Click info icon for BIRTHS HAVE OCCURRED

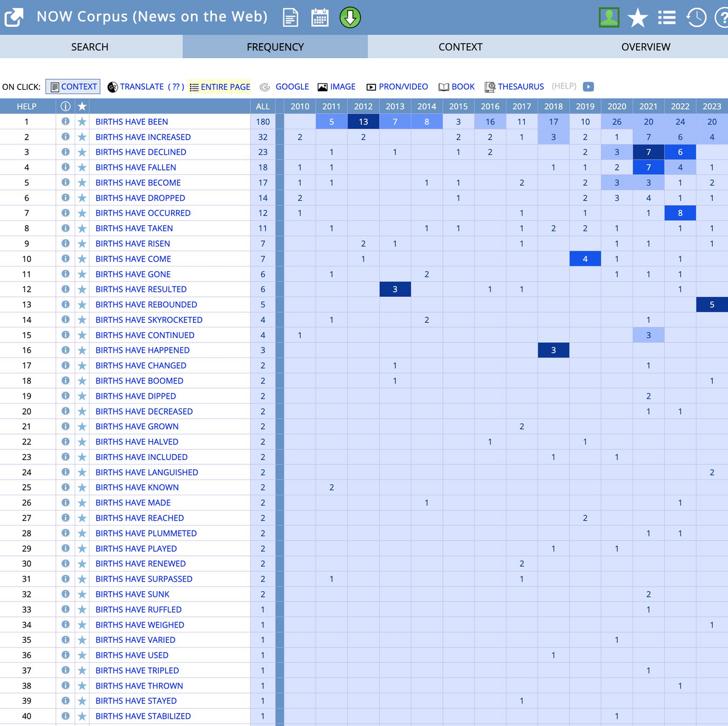66,213
